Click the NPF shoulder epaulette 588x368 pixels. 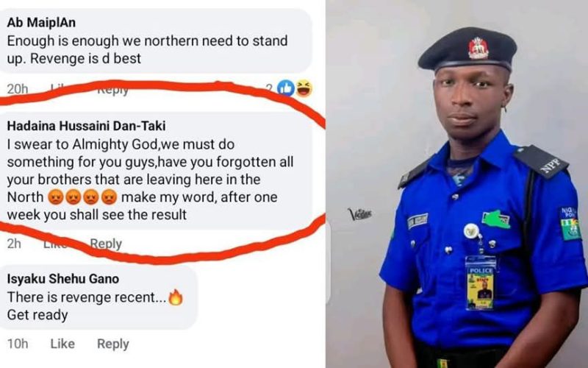click(x=540, y=161)
